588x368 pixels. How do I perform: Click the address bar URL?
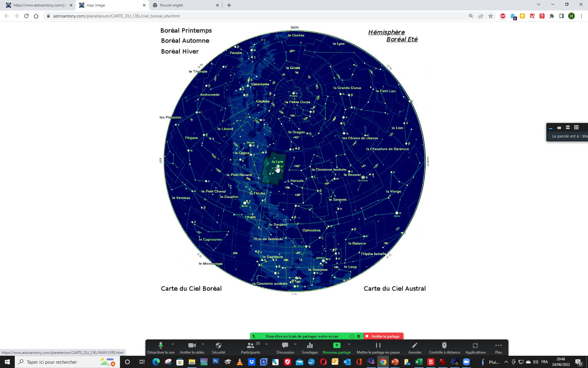click(x=116, y=16)
